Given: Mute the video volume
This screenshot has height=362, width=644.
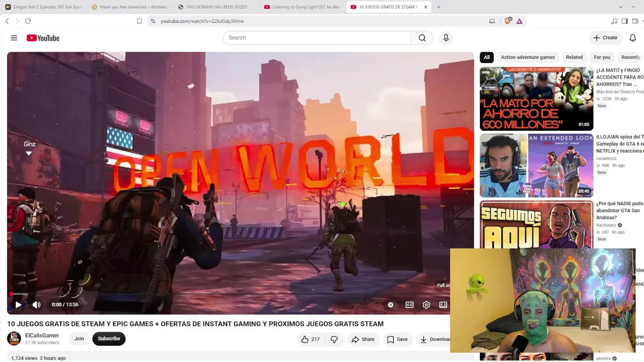Looking at the screenshot, I should point(36,305).
